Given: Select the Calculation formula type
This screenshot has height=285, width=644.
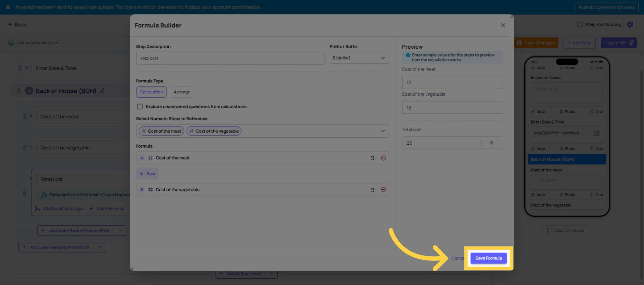Looking at the screenshot, I should point(151,92).
